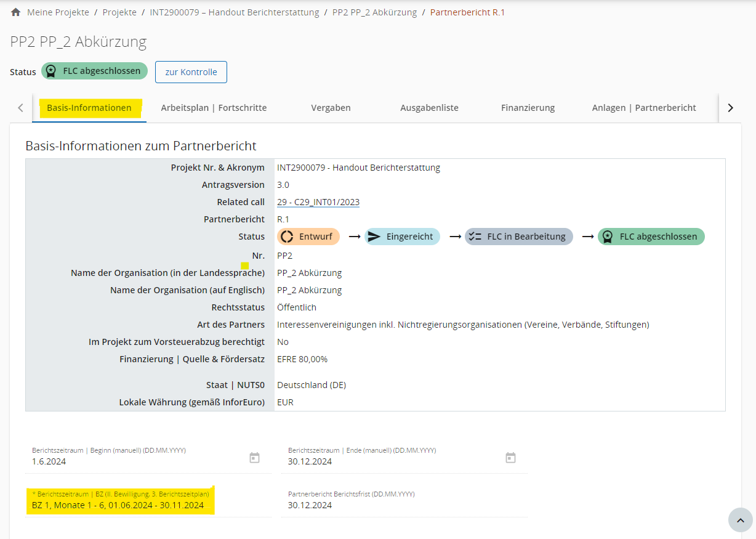Switch to Arbeitsplan | Fortschritte tab
This screenshot has width=756, height=539.
[x=214, y=108]
